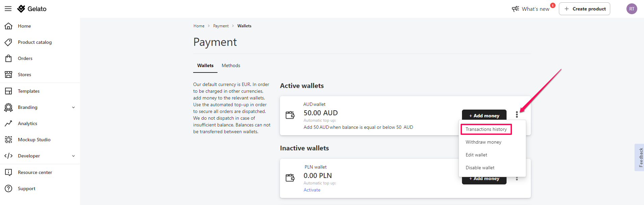Open PLN wallet three-dot menu
Screen dimensions: 644x205
click(517, 179)
